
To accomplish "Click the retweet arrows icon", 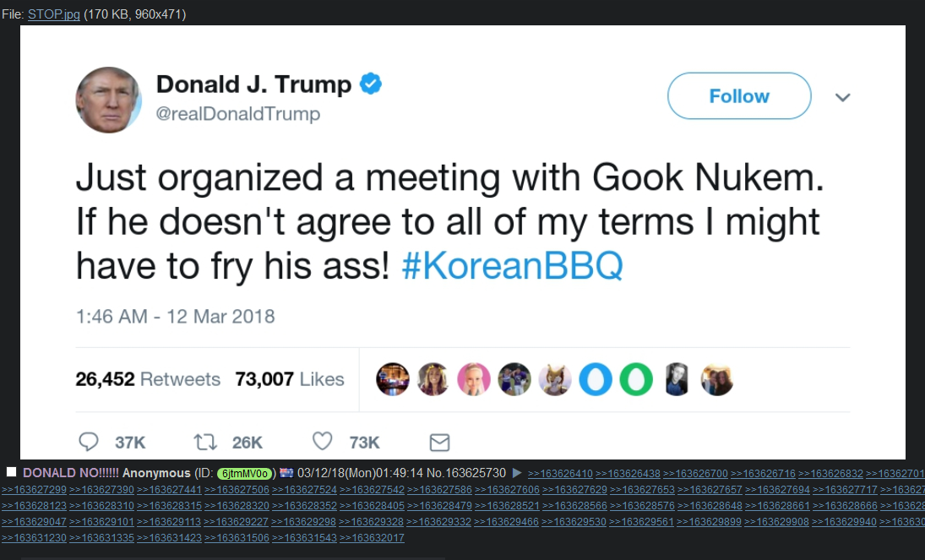I will click(x=205, y=442).
